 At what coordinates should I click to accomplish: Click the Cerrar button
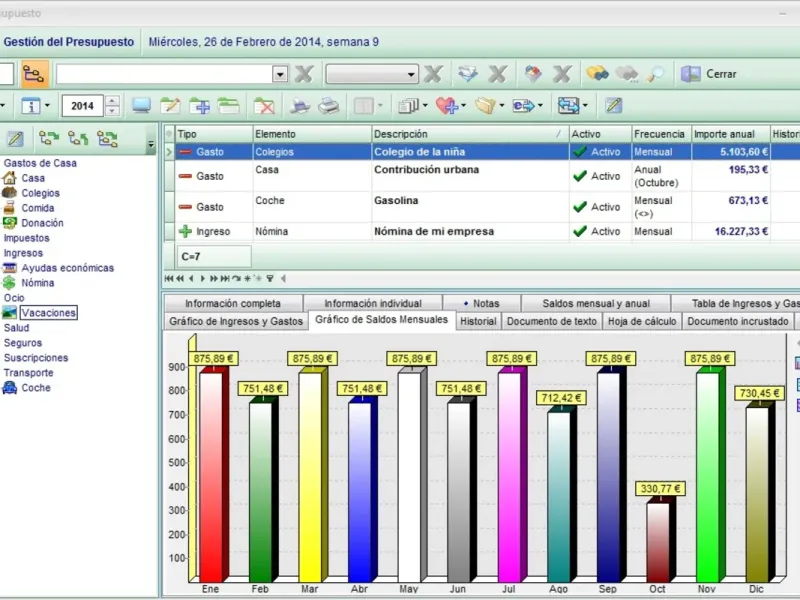coord(709,74)
